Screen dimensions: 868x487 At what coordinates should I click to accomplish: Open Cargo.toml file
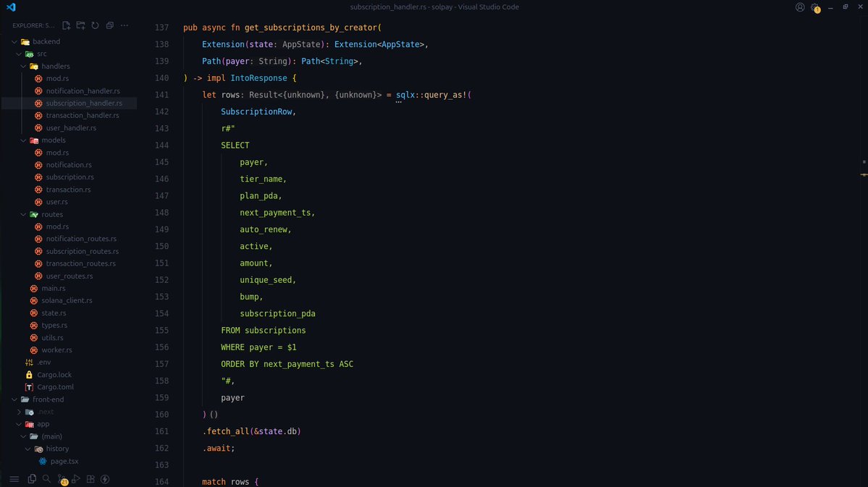click(55, 387)
